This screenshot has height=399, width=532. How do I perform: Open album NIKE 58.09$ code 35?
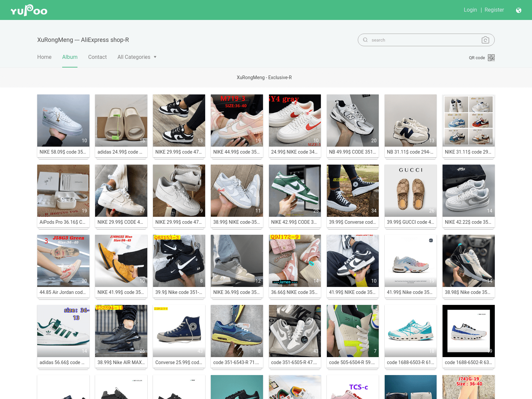(x=63, y=126)
